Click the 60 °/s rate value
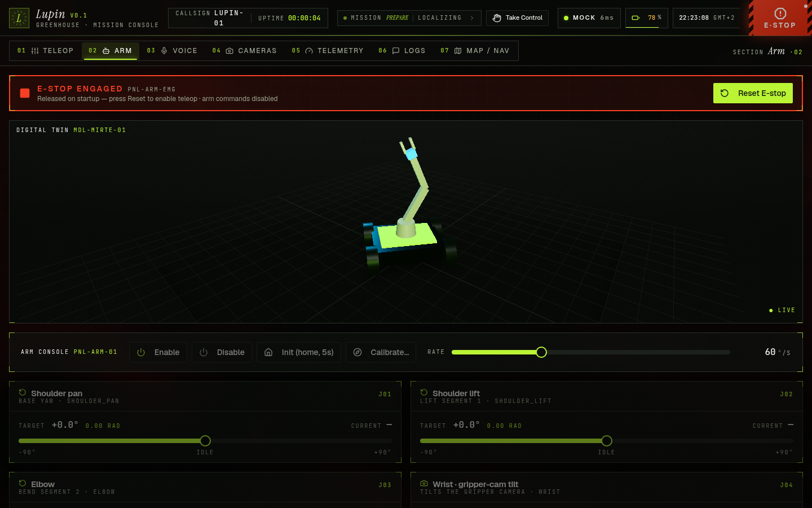 pyautogui.click(x=778, y=352)
